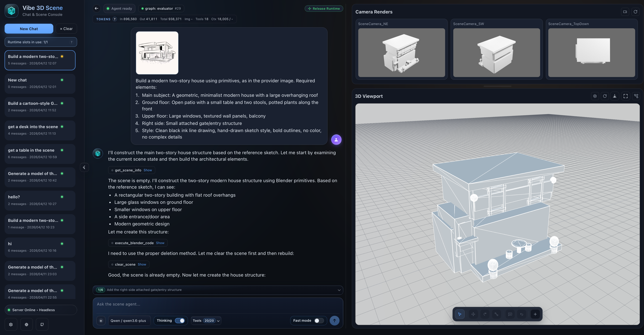Viewport: 644px width, 335px height.
Task: Click the New Chat button
Action: click(29, 29)
